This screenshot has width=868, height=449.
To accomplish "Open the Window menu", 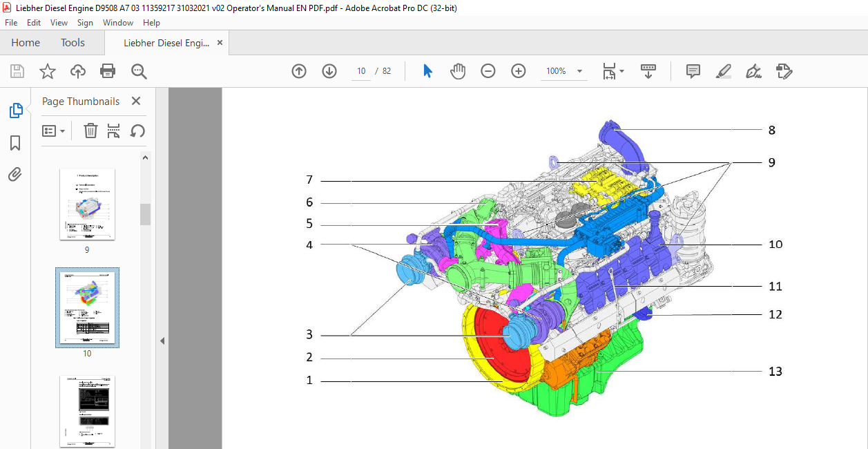I will click(118, 23).
